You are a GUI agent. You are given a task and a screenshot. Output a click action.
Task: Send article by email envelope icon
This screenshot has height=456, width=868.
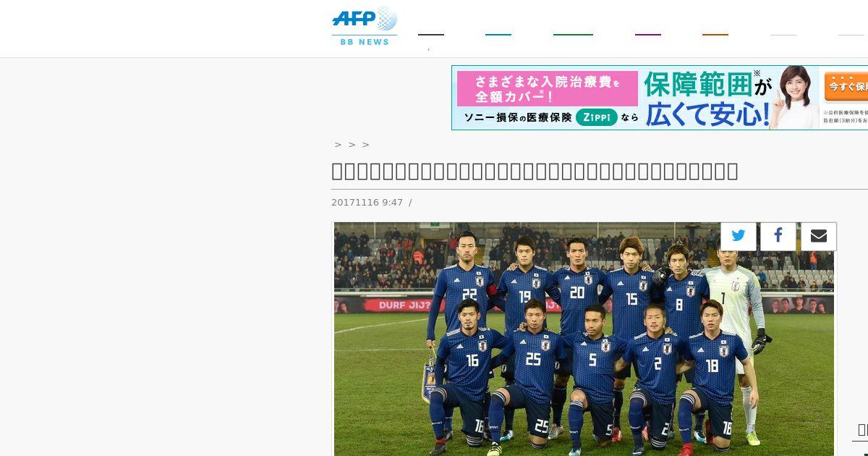click(x=819, y=236)
